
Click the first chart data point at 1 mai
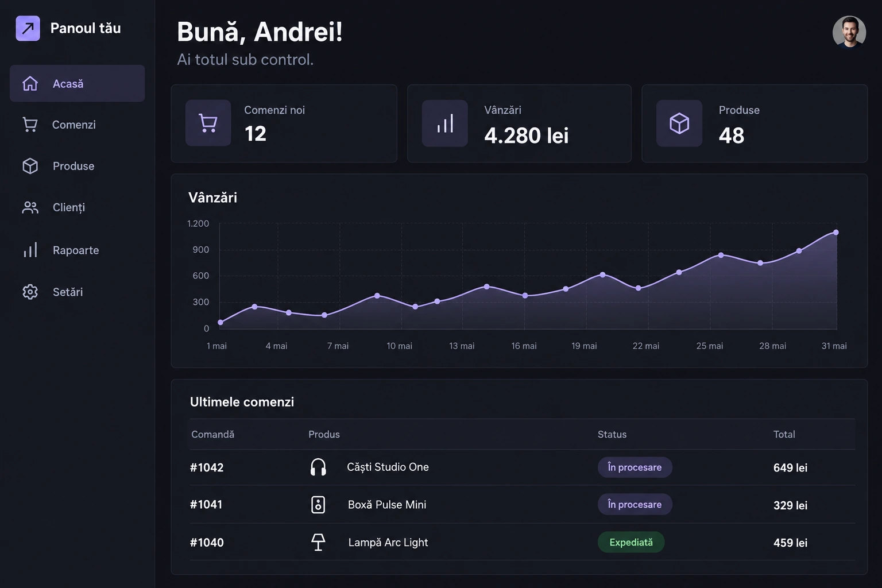coord(220,323)
